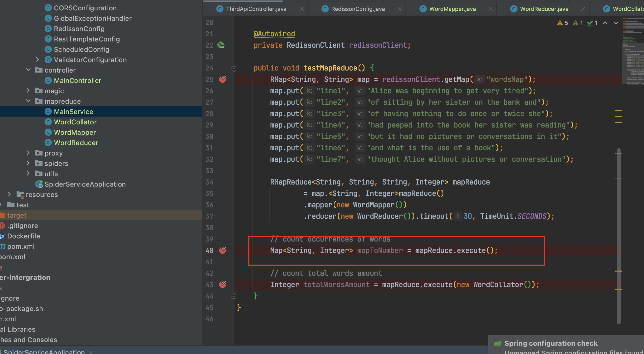The width and height of the screenshot is (644, 354).
Task: Switch to the RedissonConfig.java tab
Action: click(358, 9)
